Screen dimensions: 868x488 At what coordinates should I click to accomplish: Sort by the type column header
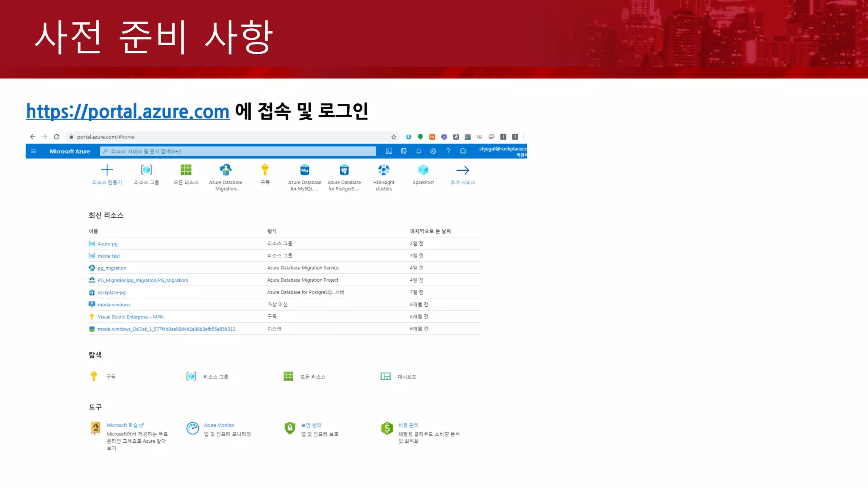pos(272,231)
